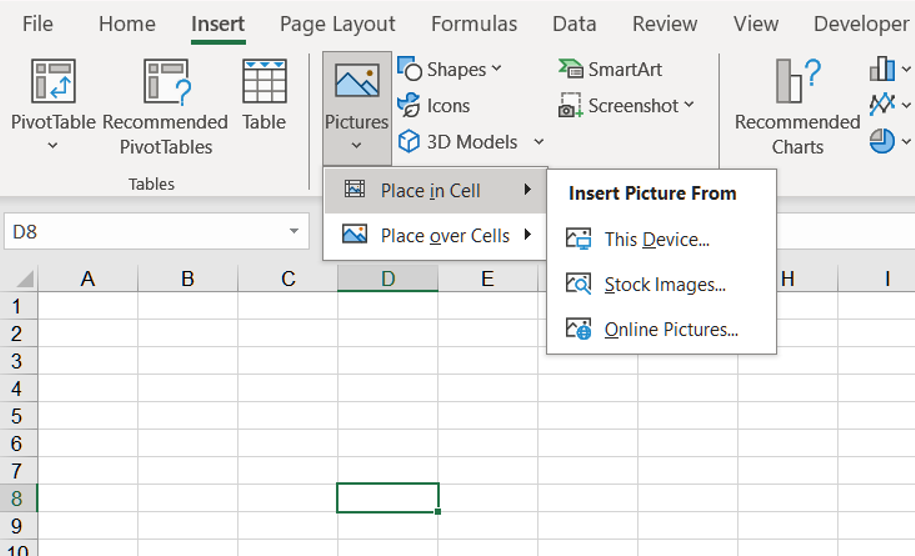Select This Device from picture sources
The image size is (915, 556).
(657, 240)
